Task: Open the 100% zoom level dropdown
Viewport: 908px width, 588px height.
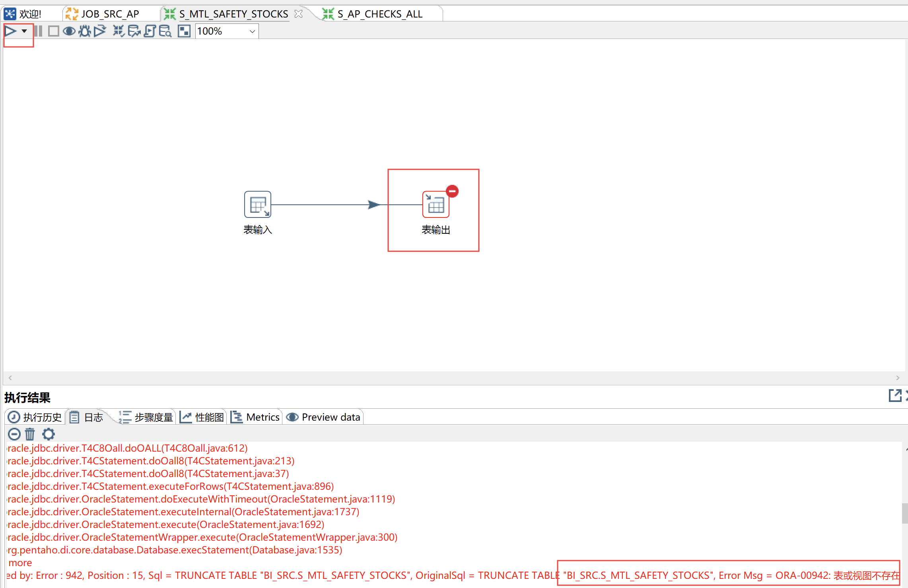Action: (252, 31)
